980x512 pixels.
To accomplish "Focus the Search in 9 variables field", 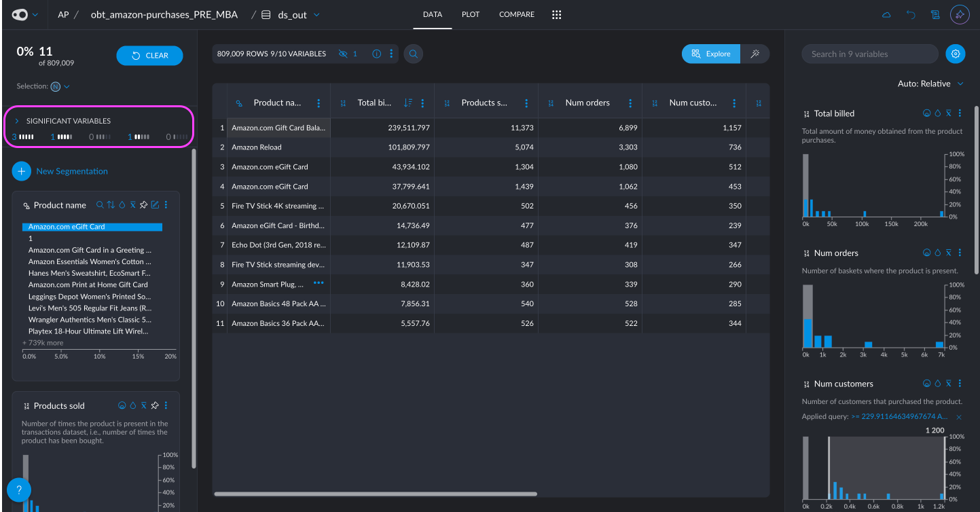I will pos(870,54).
